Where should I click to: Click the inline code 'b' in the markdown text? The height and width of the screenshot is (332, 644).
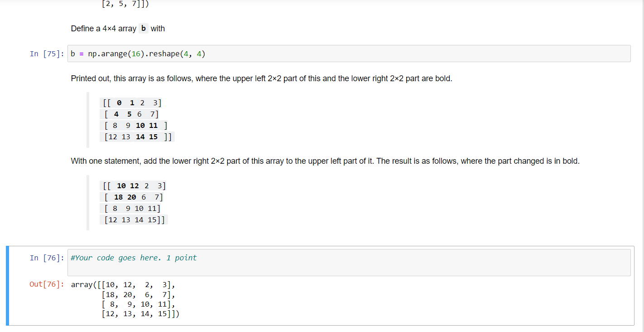coord(143,28)
